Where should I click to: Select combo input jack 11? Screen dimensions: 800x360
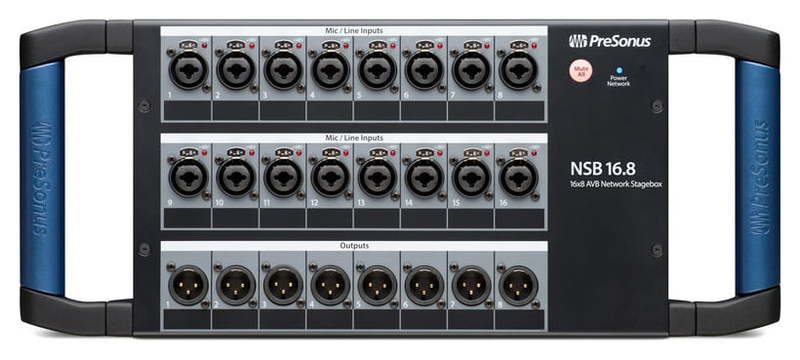(284, 178)
